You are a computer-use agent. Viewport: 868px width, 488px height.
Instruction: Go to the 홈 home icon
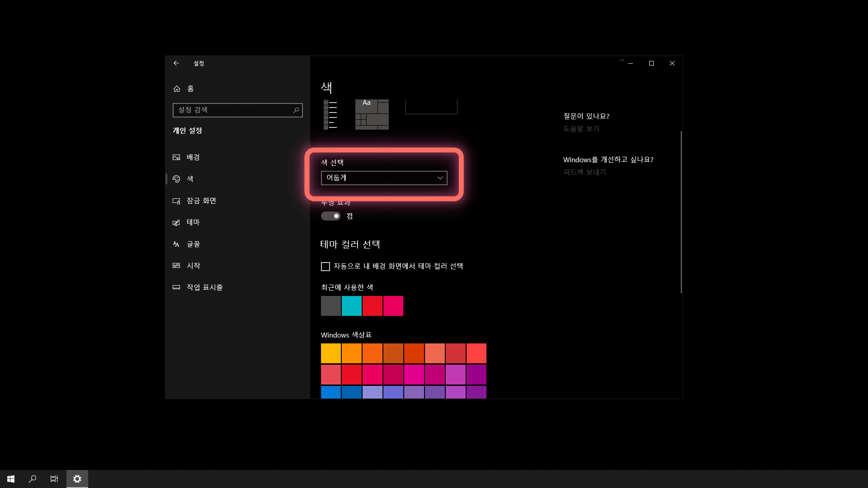click(x=177, y=89)
